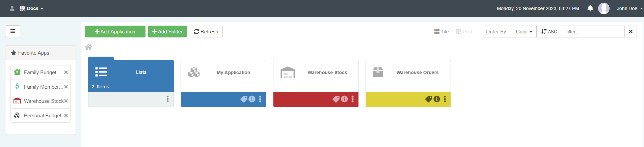The height and width of the screenshot is (147, 644).
Task: Switch to Tile view
Action: click(x=441, y=32)
